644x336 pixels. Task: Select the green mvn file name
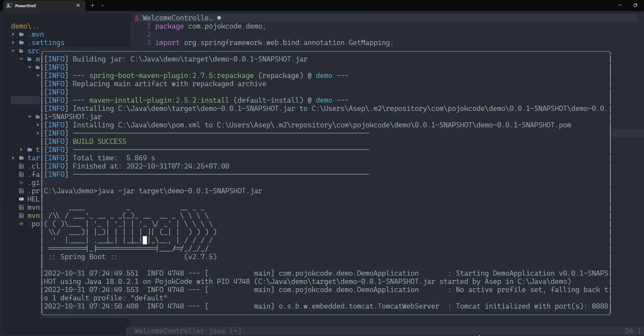pos(34,216)
